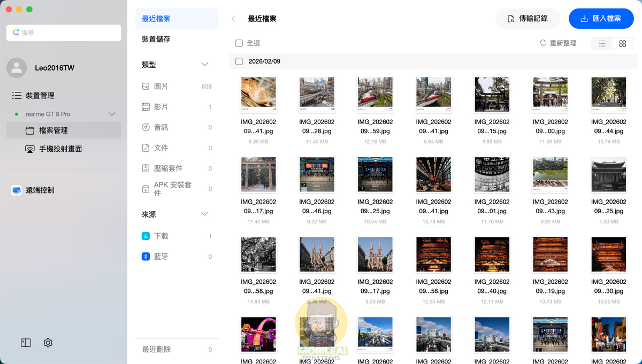Select the 9.92 MB pond temple thumbnail
The width and height of the screenshot is (642, 364).
point(550,175)
